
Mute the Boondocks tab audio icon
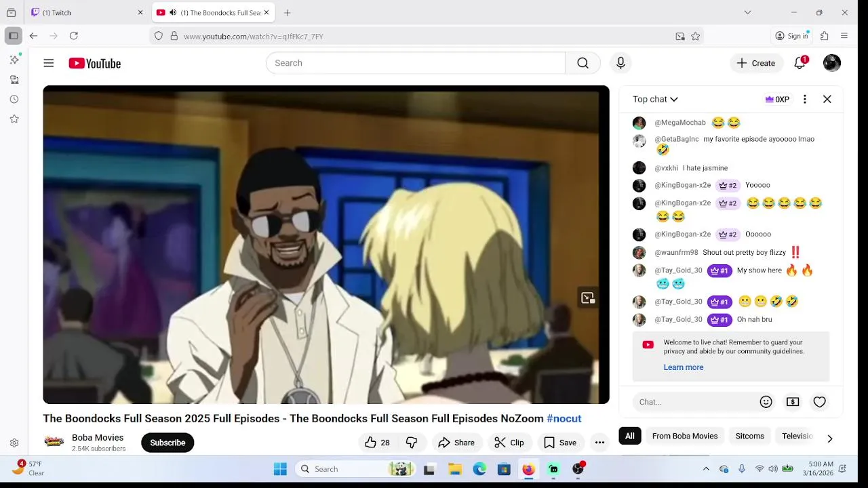173,12
